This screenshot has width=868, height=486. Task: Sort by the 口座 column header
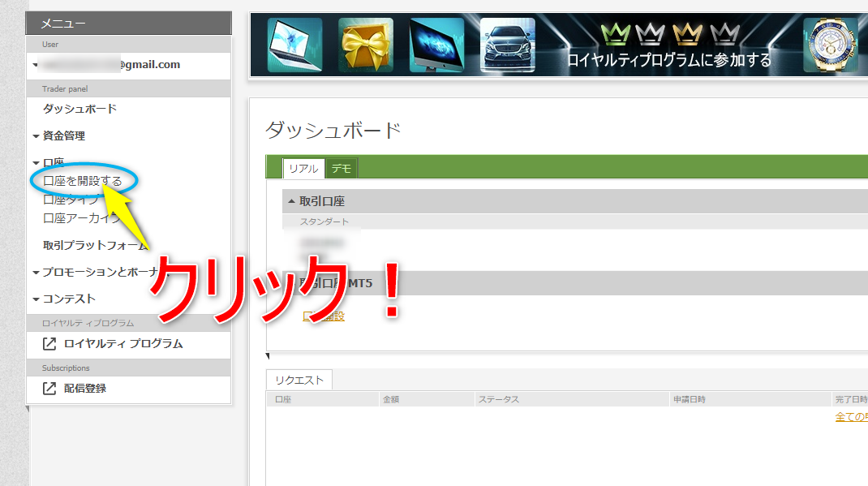point(324,399)
